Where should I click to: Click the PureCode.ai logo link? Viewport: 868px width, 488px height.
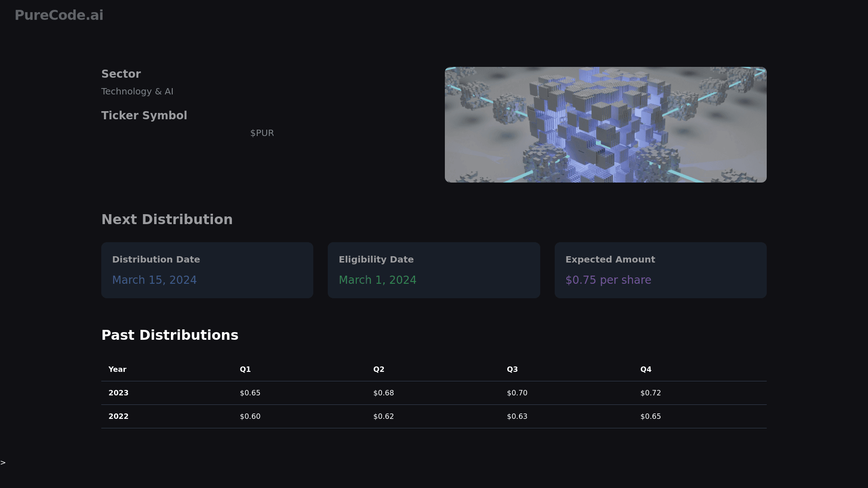pos(59,15)
